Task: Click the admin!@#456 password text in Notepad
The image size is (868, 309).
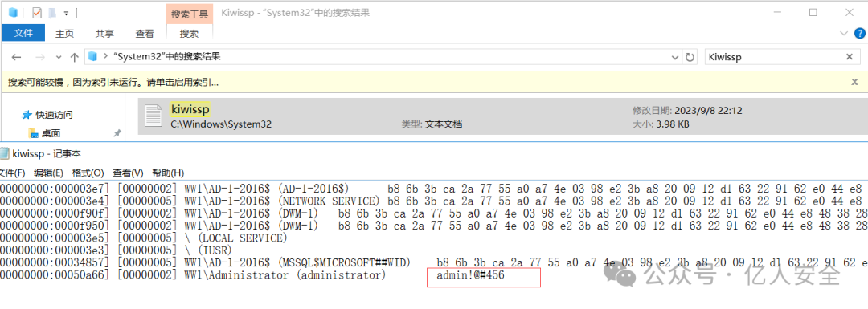Action: 470,275
